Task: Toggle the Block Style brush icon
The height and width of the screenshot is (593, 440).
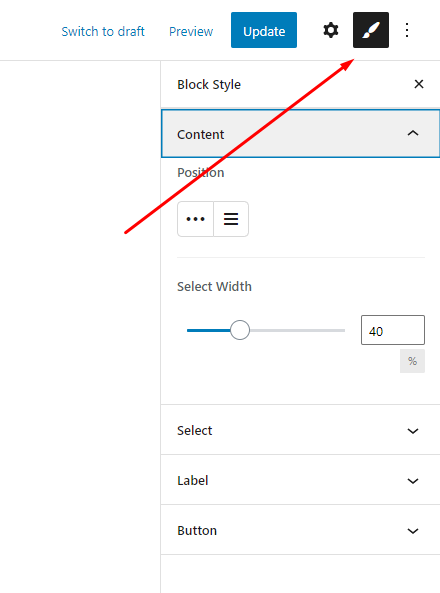Action: (x=371, y=30)
